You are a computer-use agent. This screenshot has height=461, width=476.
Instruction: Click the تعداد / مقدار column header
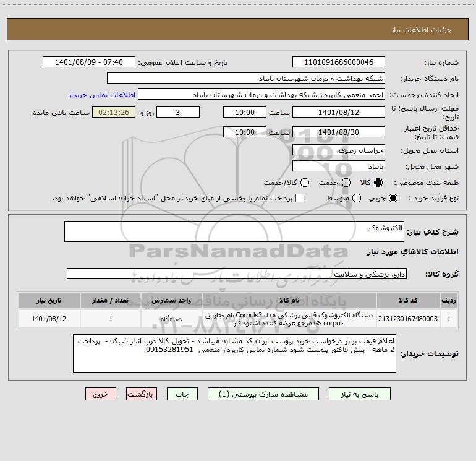(111, 300)
